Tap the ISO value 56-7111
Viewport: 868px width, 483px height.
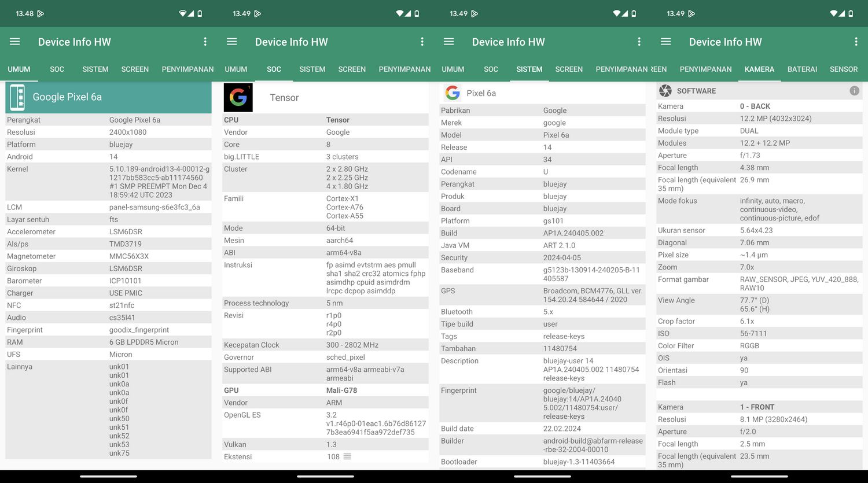point(753,334)
